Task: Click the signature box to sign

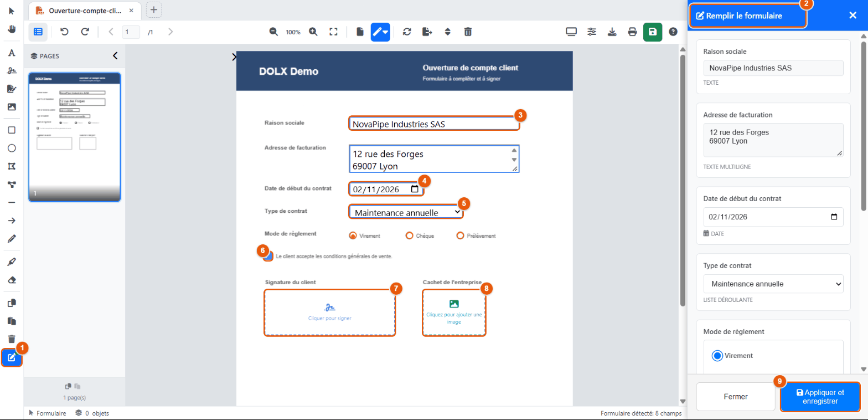Action: pyautogui.click(x=330, y=313)
